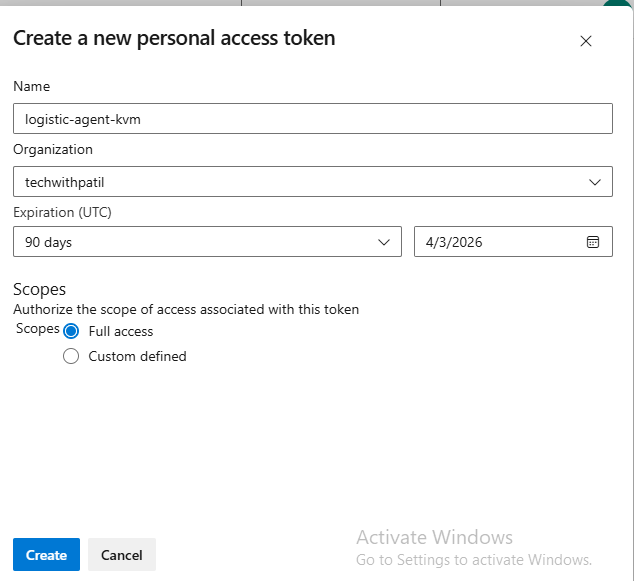Select the Custom defined radio button

point(71,356)
